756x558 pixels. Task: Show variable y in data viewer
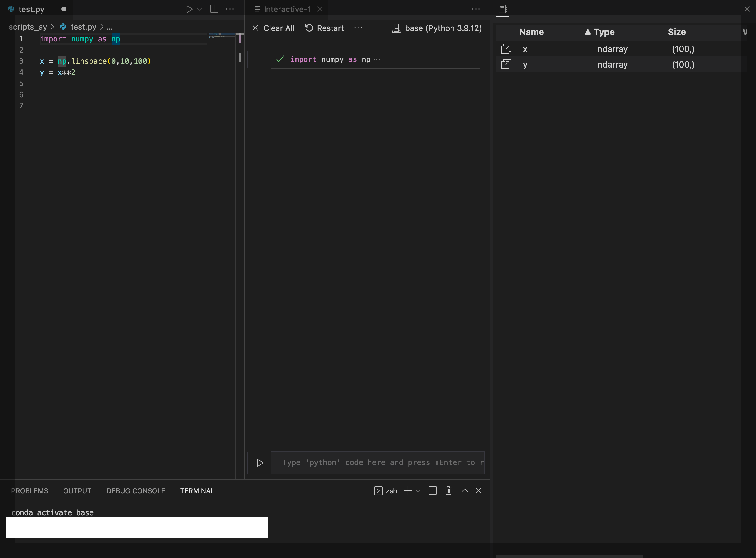[506, 64]
